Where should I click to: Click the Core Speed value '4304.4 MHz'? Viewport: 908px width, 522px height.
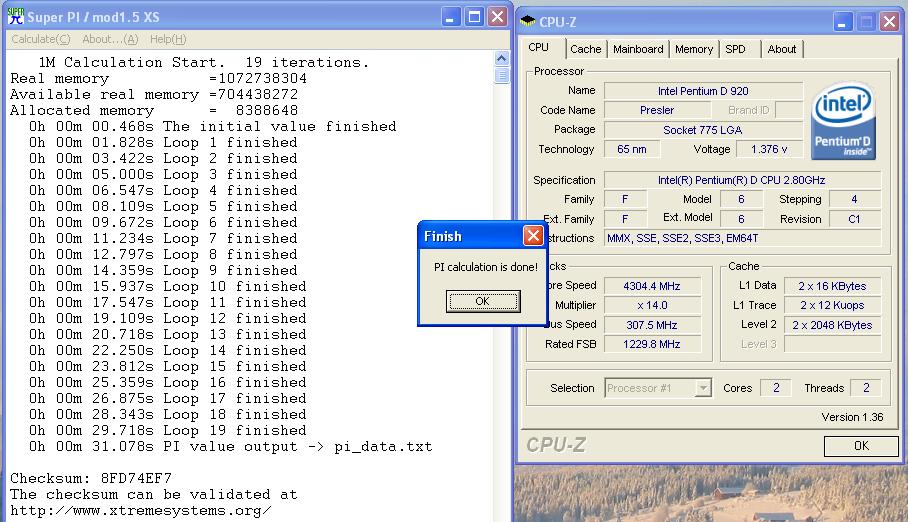[x=652, y=286]
